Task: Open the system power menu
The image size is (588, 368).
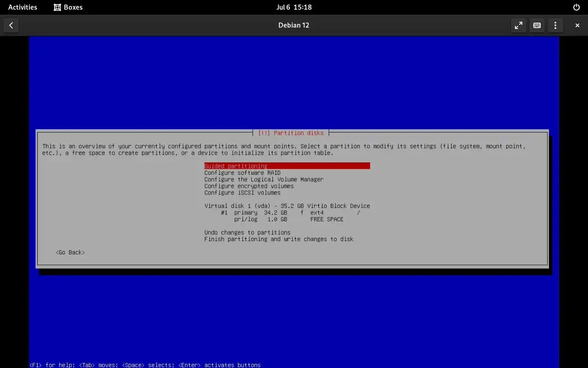Action: [577, 7]
